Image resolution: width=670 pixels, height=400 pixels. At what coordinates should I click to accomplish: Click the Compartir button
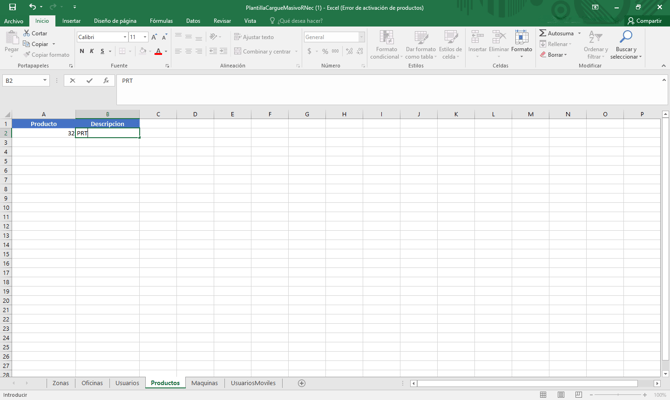[x=644, y=20]
